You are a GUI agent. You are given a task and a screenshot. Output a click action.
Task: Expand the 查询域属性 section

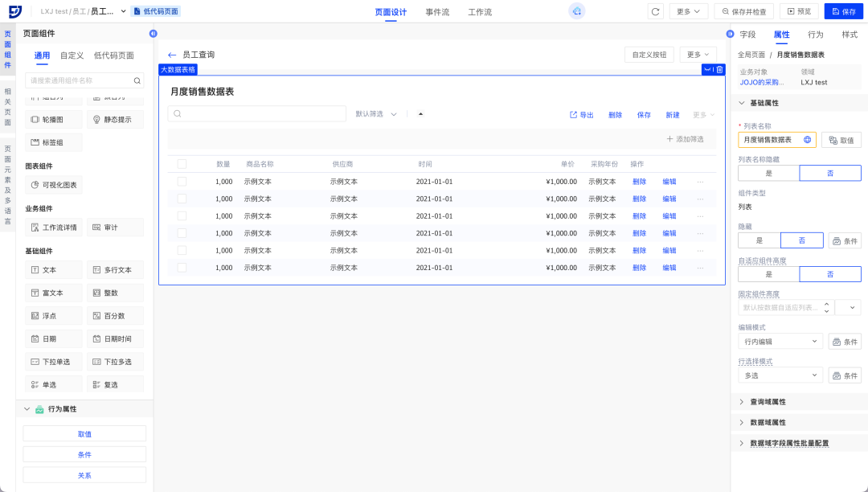coord(768,401)
